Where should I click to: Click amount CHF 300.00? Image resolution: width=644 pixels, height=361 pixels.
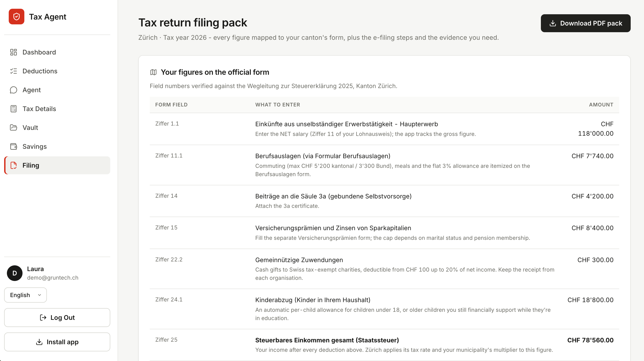[595, 260]
